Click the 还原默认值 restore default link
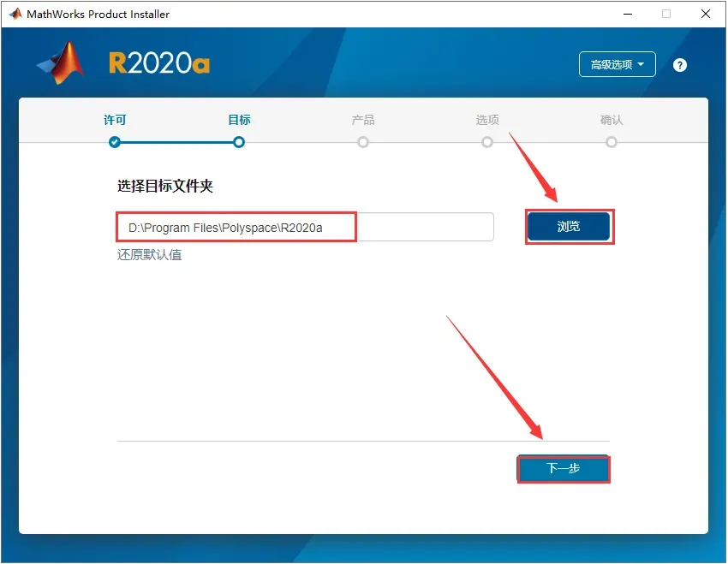The width and height of the screenshot is (728, 564). 149,255
